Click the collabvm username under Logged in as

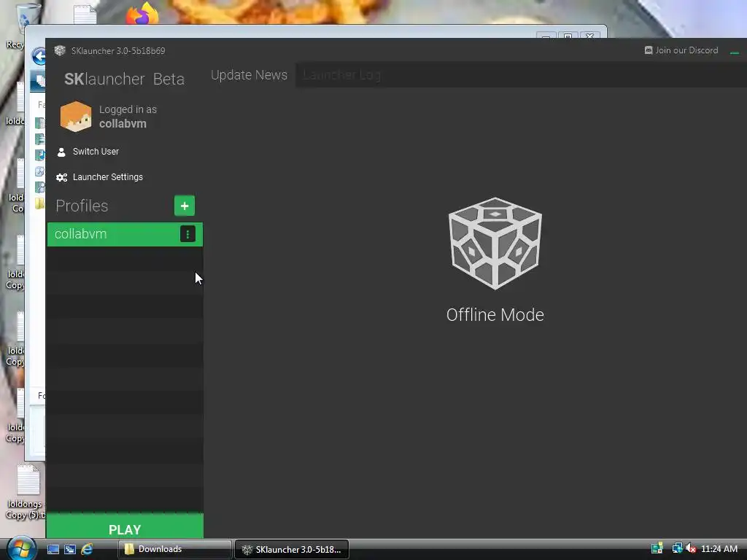pyautogui.click(x=123, y=124)
